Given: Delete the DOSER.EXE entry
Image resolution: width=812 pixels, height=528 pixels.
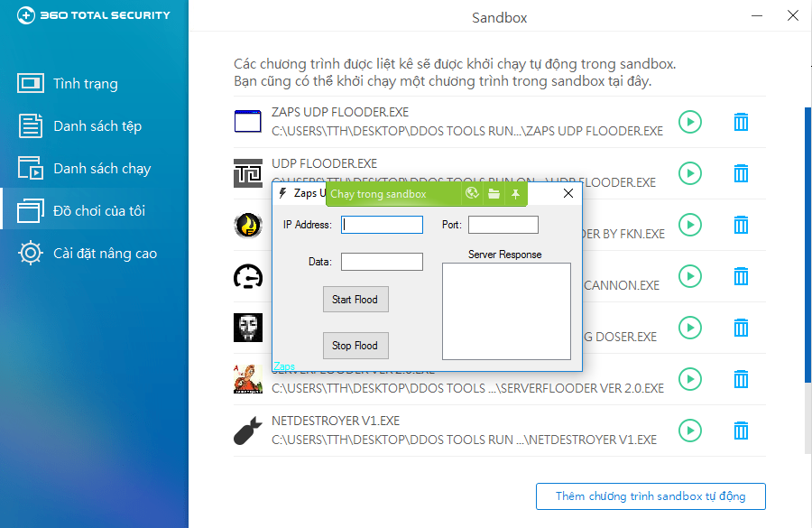Looking at the screenshot, I should click(x=741, y=328).
